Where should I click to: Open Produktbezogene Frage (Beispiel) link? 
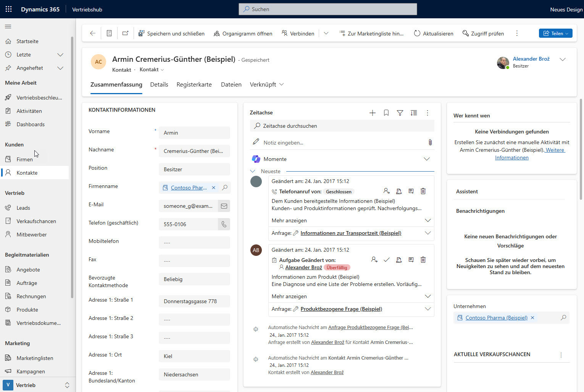341,309
